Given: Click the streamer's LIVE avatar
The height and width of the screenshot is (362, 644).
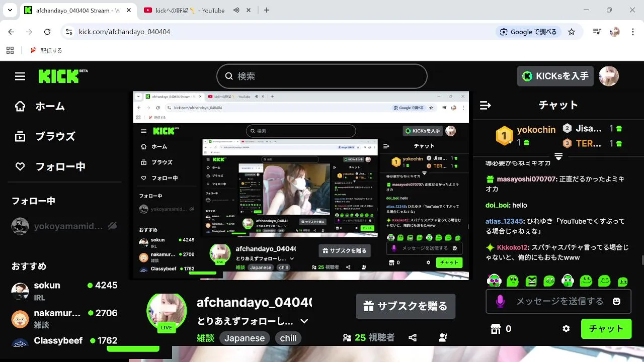Looking at the screenshot, I should pyautogui.click(x=167, y=312).
